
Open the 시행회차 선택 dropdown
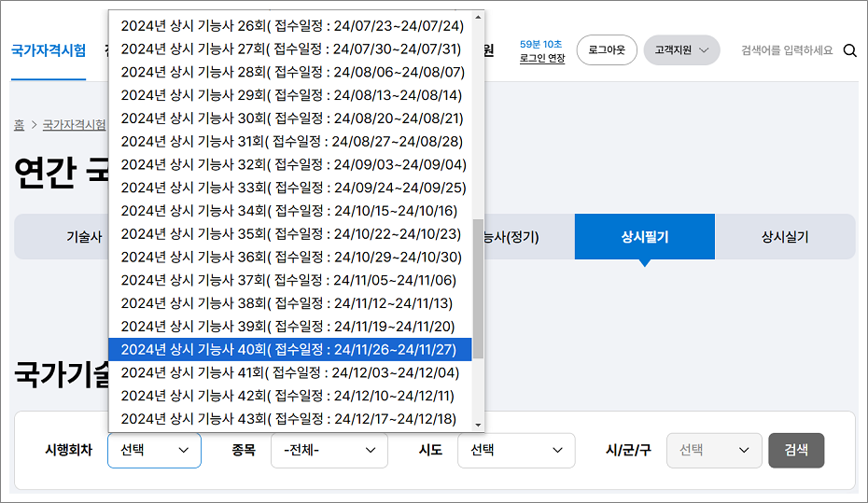pyautogui.click(x=154, y=450)
